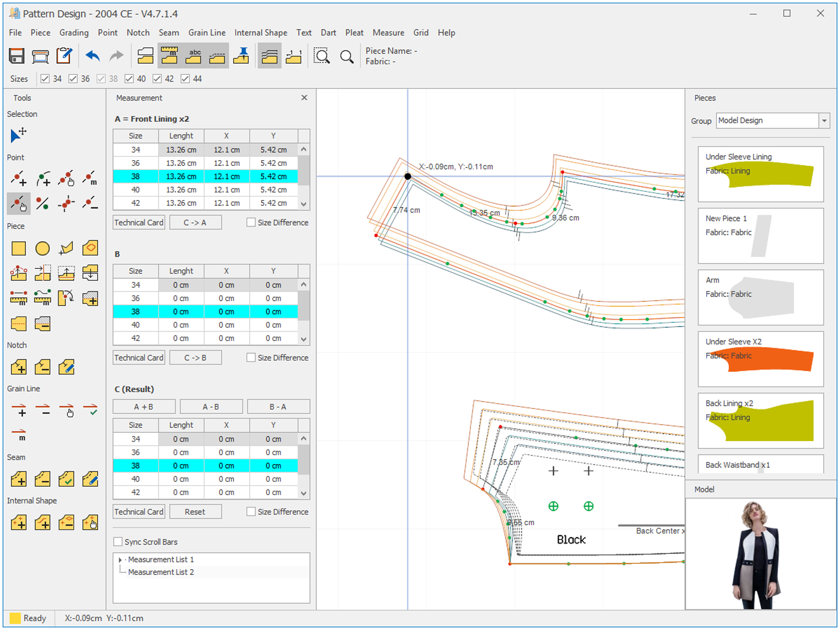Image resolution: width=840 pixels, height=630 pixels.
Task: Click the first add notch tool
Action: pyautogui.click(x=19, y=367)
